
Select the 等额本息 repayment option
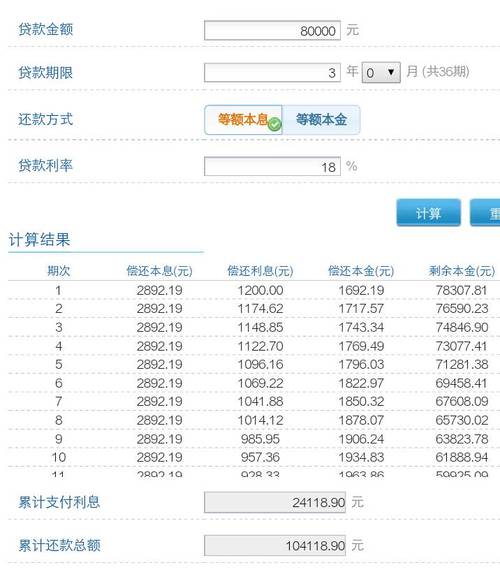pyautogui.click(x=243, y=120)
